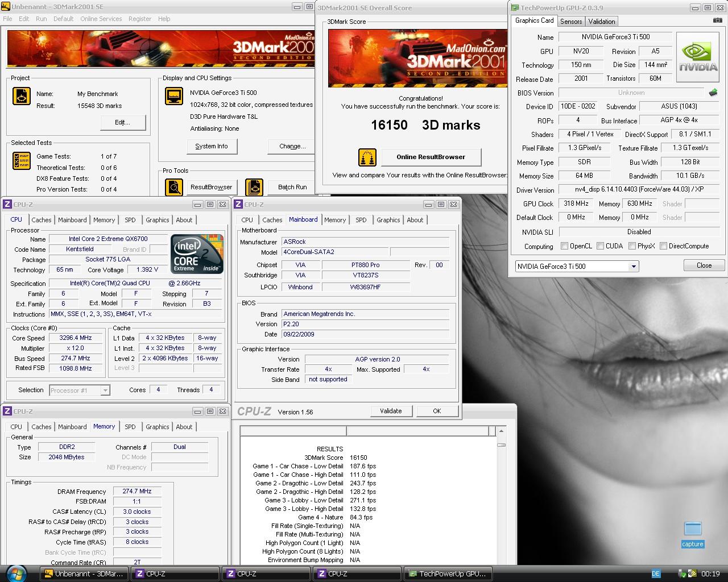Click the 16150 3D marks score text
Image resolution: width=728 pixels, height=582 pixels.
click(x=425, y=125)
